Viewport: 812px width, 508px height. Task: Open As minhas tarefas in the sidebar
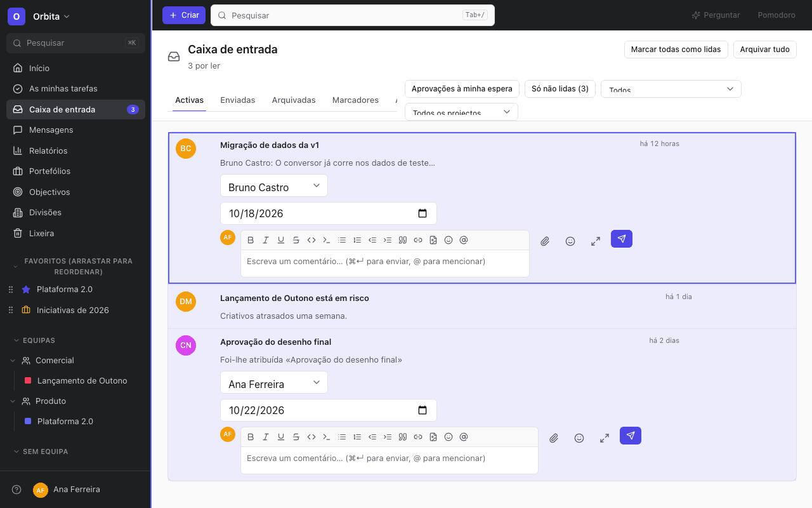coord(75,89)
